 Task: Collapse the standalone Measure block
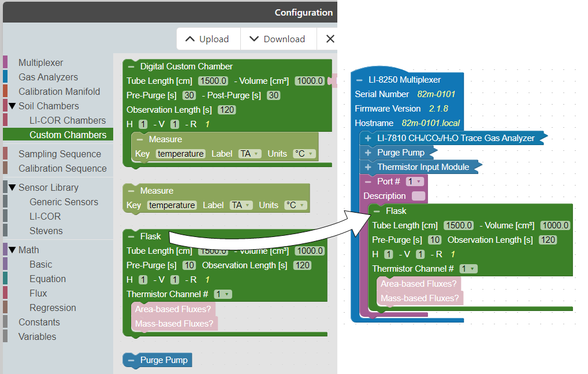(x=131, y=191)
